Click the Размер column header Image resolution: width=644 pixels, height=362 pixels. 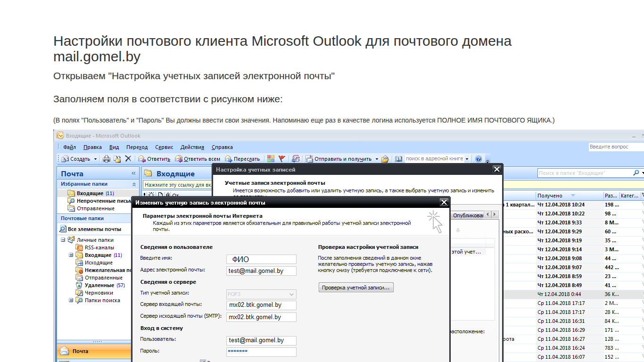(611, 195)
